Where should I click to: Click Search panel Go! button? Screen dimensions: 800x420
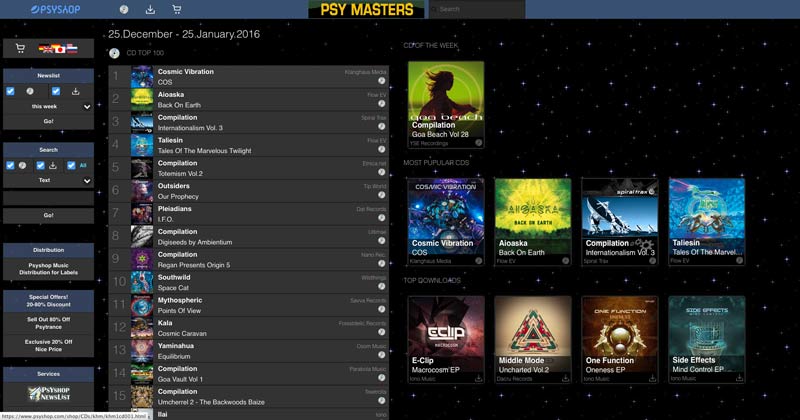coord(48,215)
